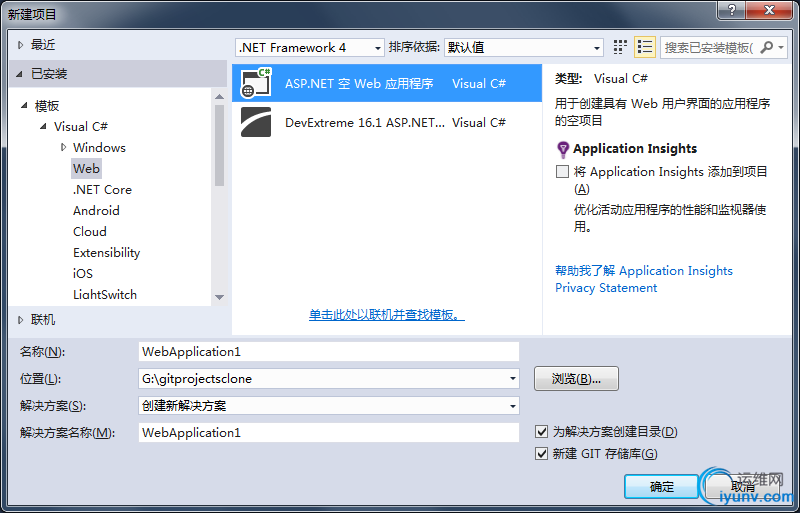800x513 pixels.
Task: Expand the 最近 section
Action: (20, 45)
